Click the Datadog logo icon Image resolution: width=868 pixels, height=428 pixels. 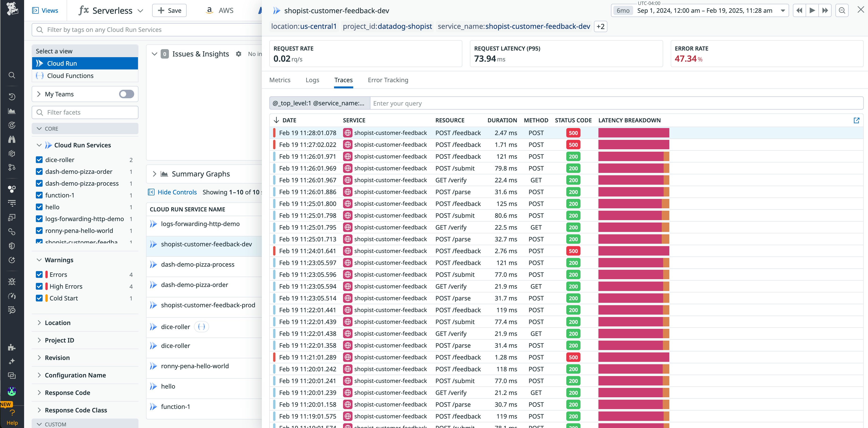(x=12, y=9)
